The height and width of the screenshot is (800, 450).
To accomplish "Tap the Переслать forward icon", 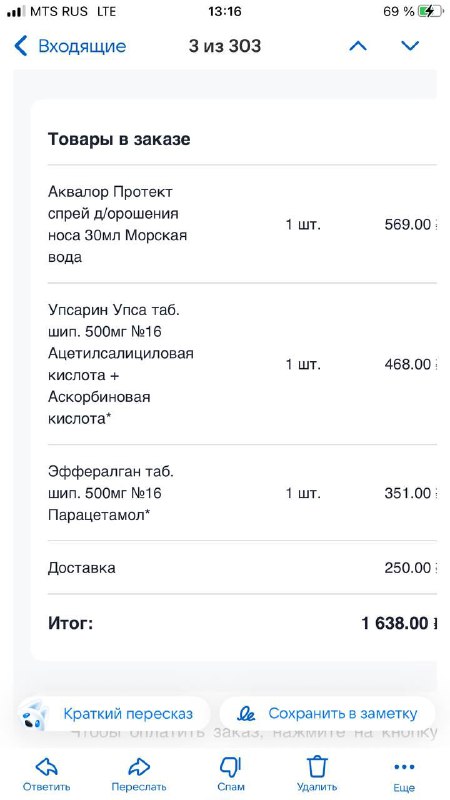I will click(139, 772).
